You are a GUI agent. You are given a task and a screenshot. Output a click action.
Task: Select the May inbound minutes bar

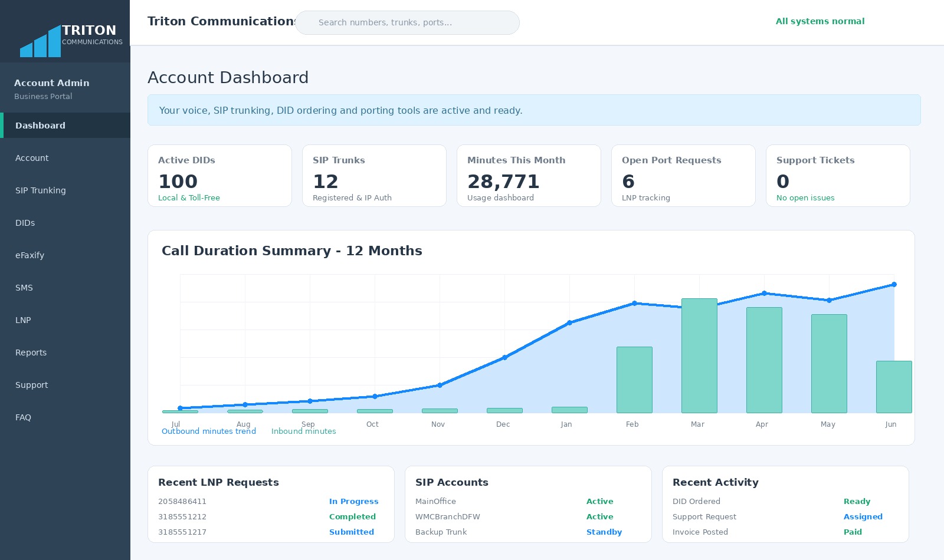[x=829, y=364]
